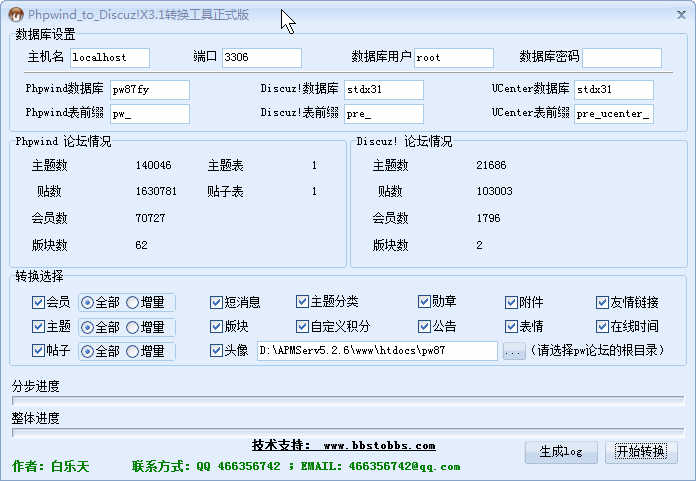Click the 贴子表 count value 1

click(314, 191)
